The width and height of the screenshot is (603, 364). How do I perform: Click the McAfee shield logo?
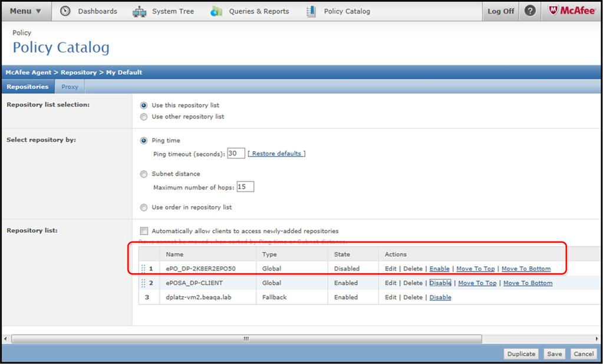point(553,11)
